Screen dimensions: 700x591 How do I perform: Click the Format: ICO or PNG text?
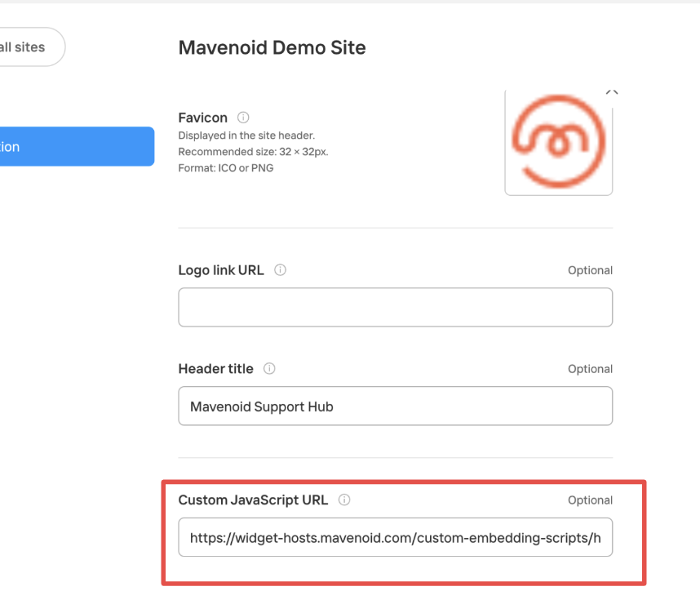pyautogui.click(x=226, y=168)
